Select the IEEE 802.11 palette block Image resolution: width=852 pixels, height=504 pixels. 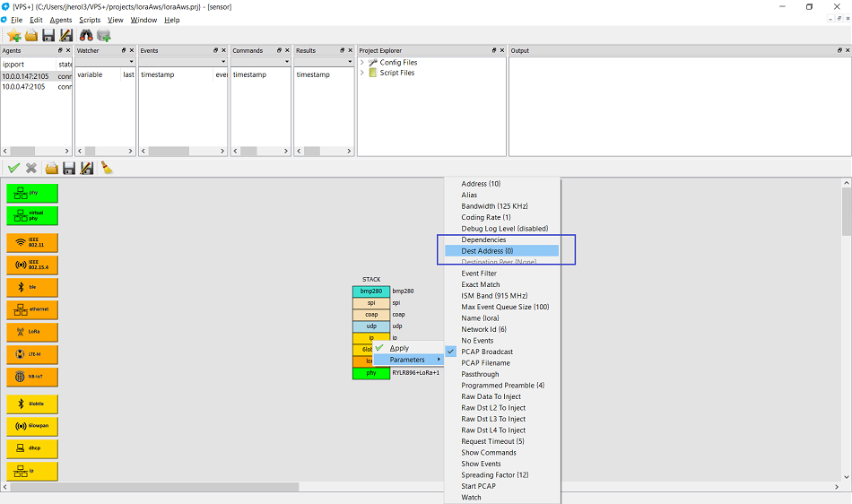tap(32, 242)
